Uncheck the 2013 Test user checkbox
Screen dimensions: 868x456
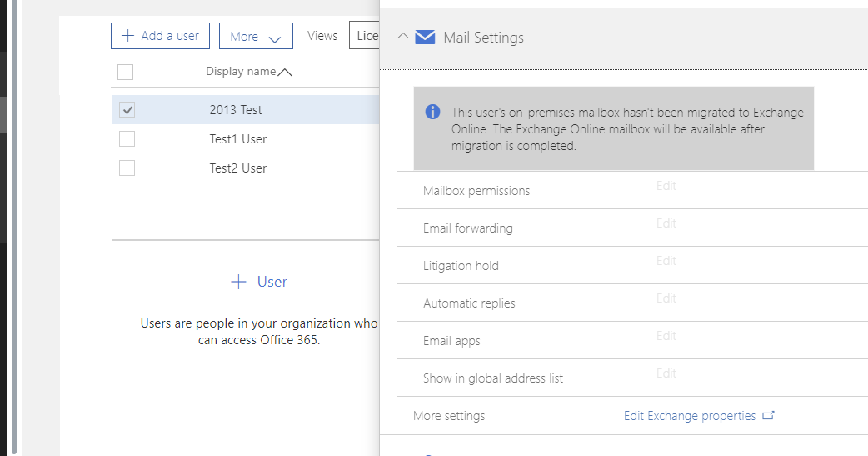click(x=127, y=110)
